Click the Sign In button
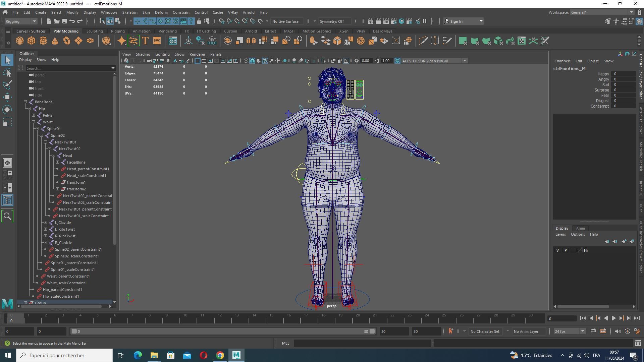The width and height of the screenshot is (644, 362). coord(463,21)
